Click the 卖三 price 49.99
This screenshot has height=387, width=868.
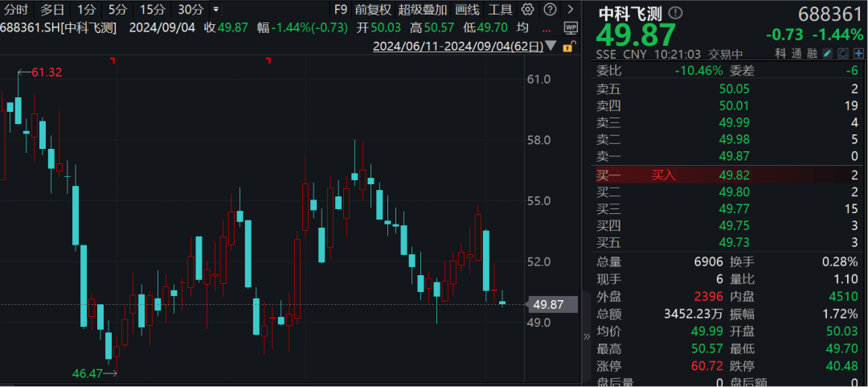point(735,122)
